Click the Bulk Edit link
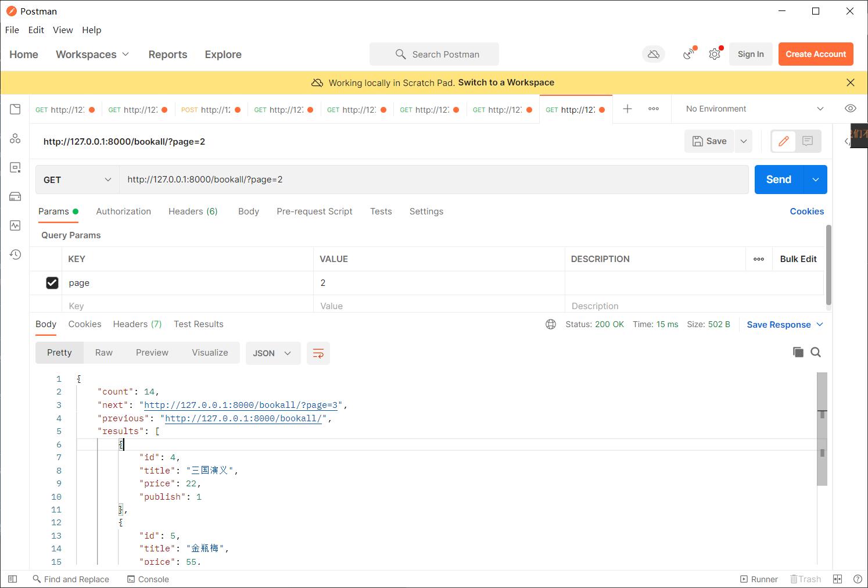This screenshot has height=588, width=868. (x=798, y=259)
